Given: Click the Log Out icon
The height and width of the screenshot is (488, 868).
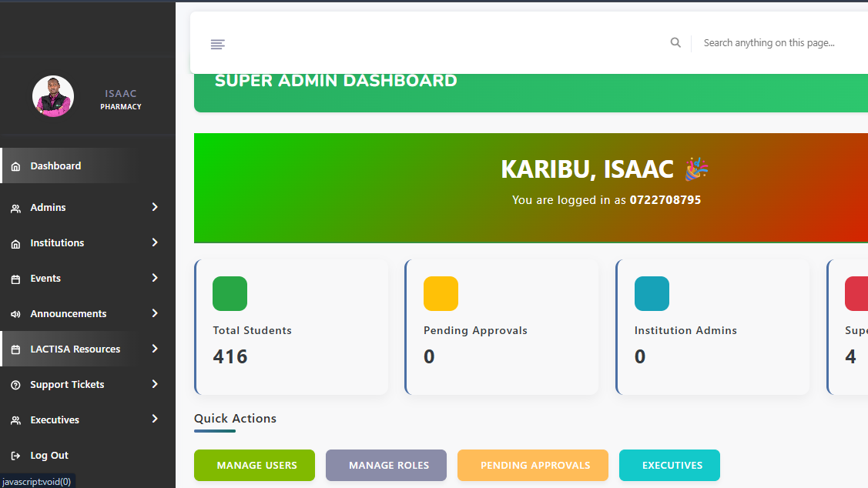Looking at the screenshot, I should click(x=15, y=455).
